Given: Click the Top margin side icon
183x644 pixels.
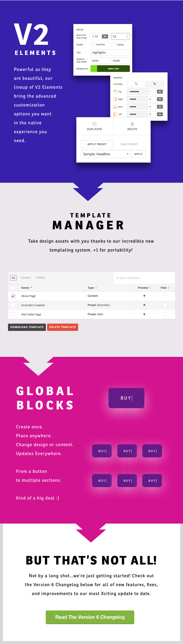Looking at the screenshot, I should click(x=115, y=92).
